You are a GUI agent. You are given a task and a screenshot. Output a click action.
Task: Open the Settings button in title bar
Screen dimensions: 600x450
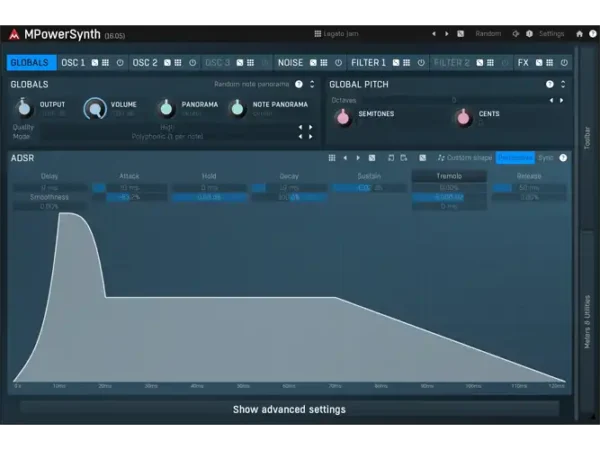point(551,34)
